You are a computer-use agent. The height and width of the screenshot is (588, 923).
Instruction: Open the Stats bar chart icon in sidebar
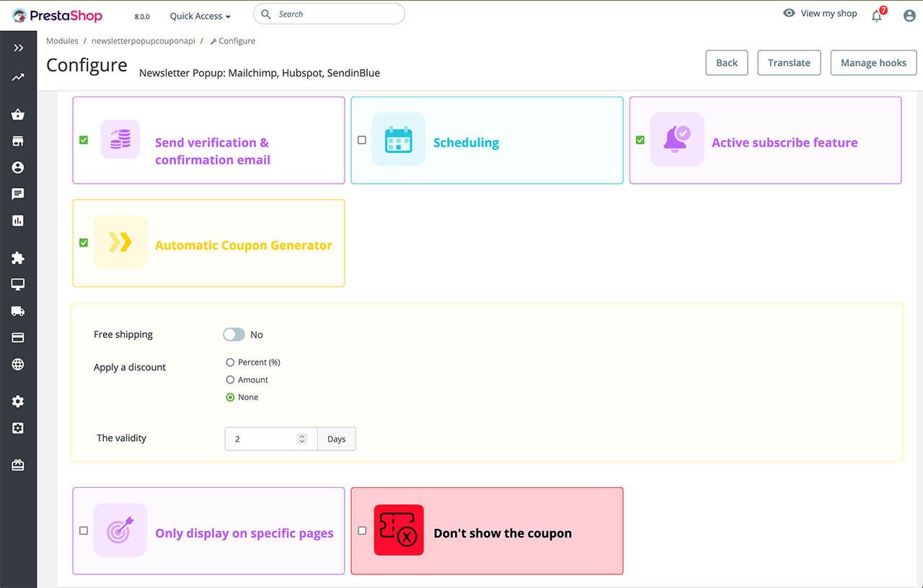[x=18, y=220]
